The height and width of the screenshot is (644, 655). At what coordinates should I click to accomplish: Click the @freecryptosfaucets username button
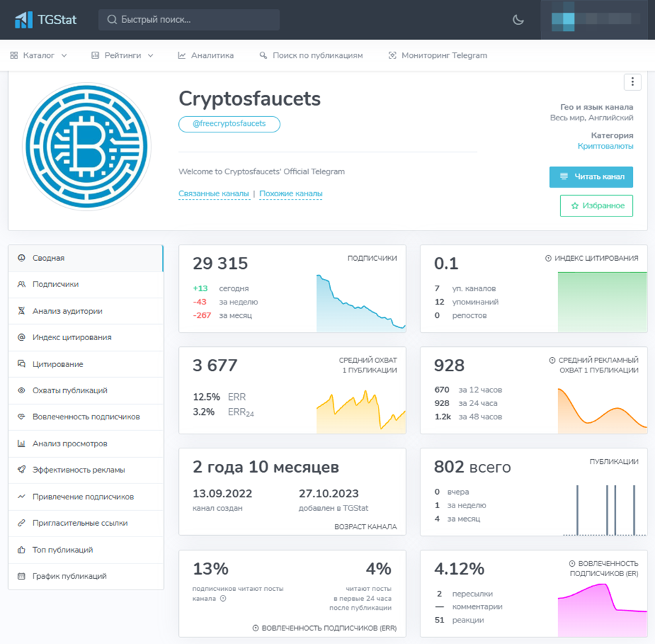coord(229,124)
